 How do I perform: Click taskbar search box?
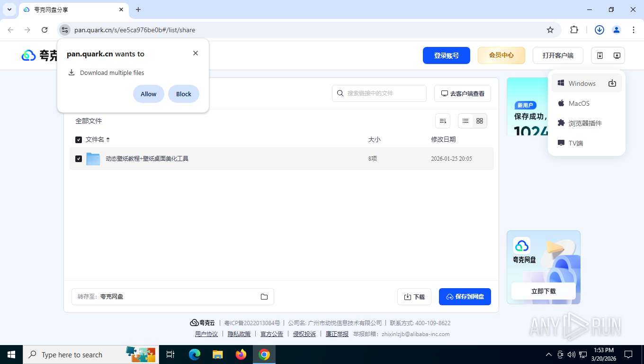pos(91,355)
